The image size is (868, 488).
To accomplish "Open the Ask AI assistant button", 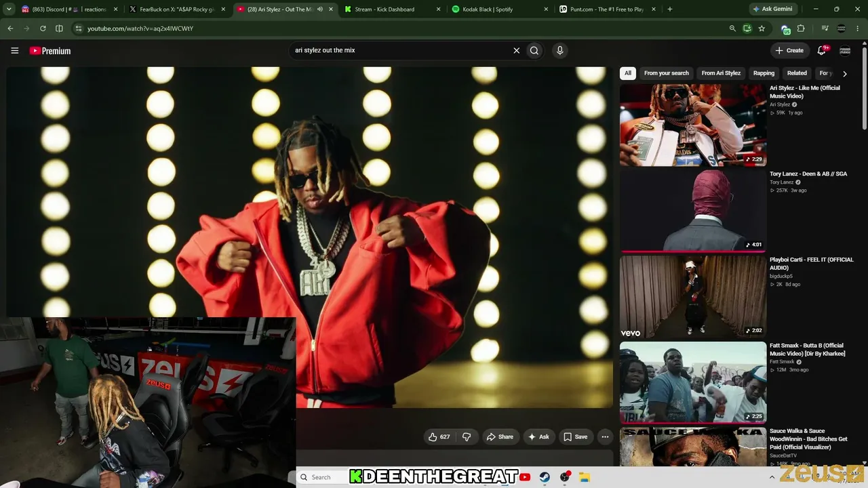I will point(538,437).
